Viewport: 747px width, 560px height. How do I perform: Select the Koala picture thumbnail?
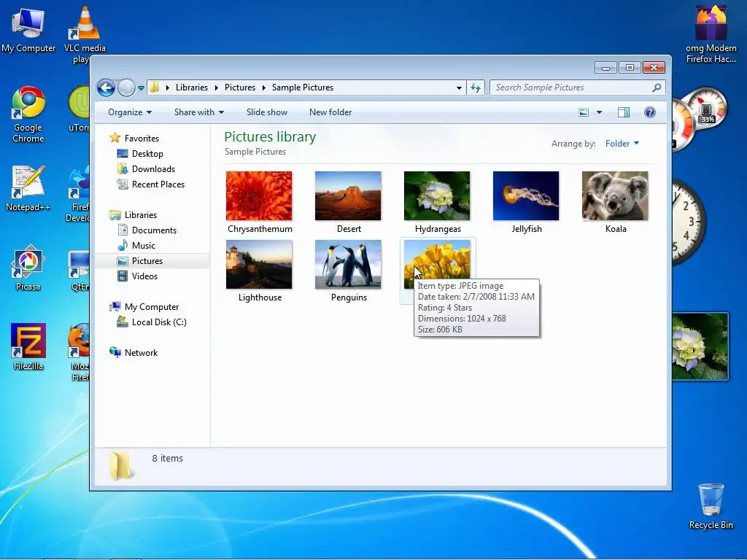615,195
